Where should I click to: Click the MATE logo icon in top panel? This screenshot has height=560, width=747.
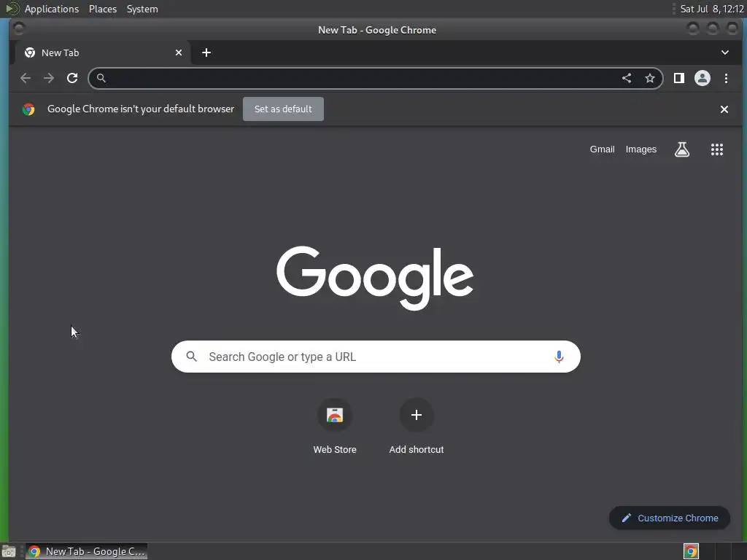(12, 9)
